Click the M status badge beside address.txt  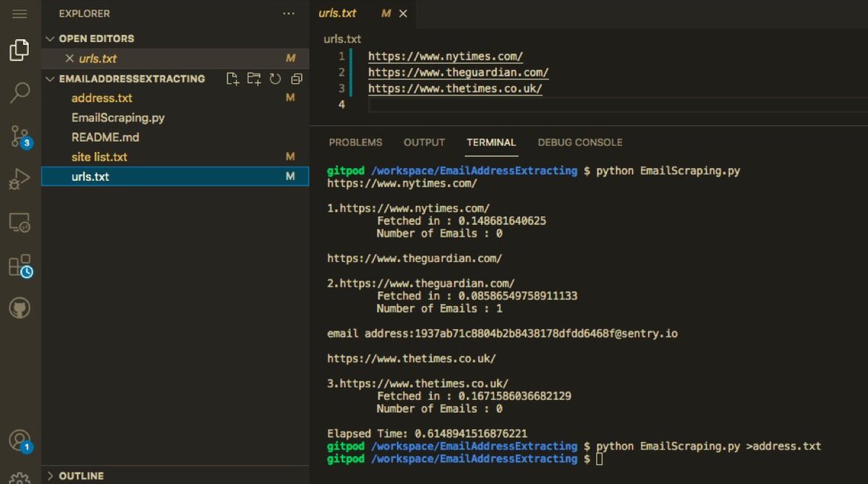tap(290, 98)
